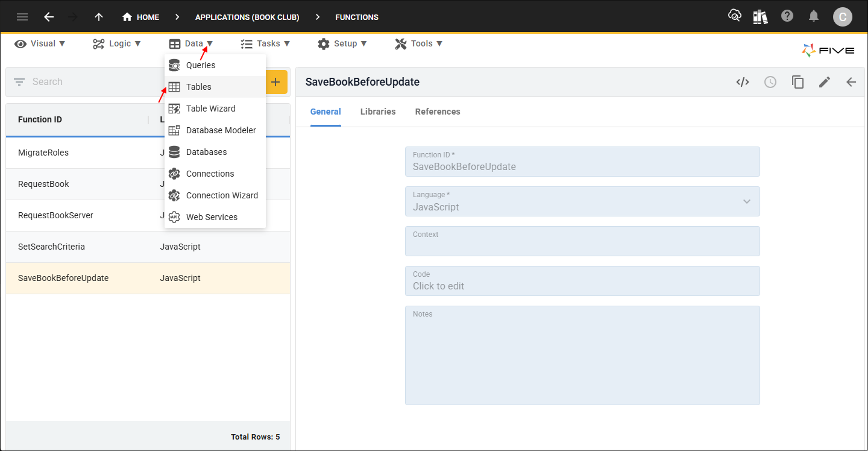Screen dimensions: 868x451
Task: Add new function with plus button
Action: 275,82
